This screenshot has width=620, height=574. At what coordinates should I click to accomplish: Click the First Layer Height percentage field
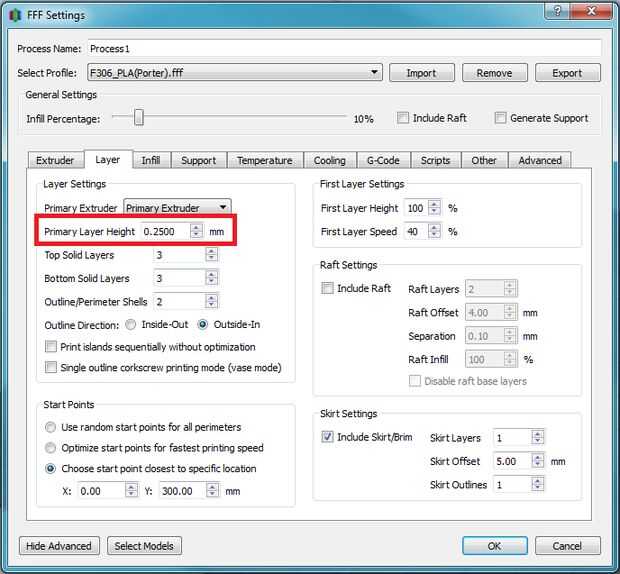click(416, 208)
